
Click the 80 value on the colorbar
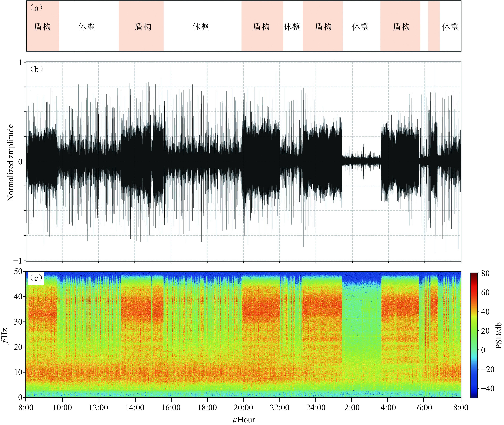485,274
